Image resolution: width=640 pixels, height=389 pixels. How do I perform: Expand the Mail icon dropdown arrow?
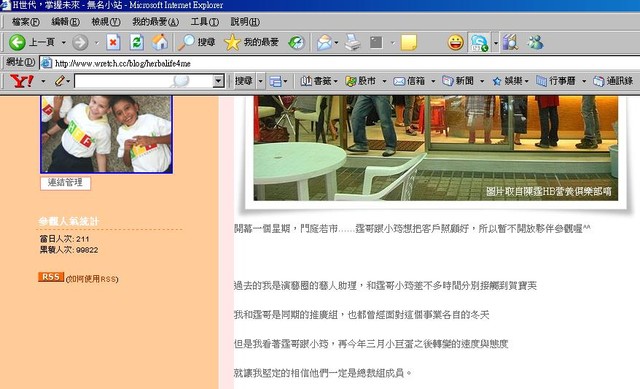(336, 42)
